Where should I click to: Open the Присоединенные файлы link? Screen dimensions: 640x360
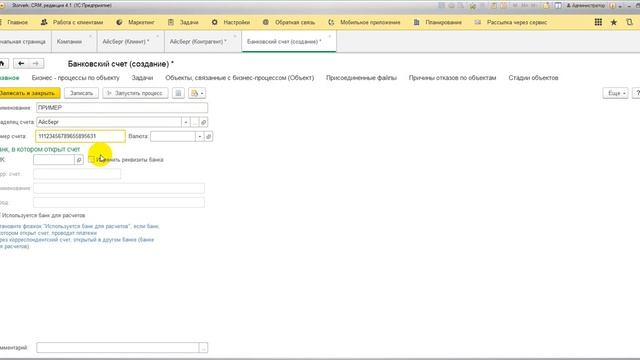click(x=361, y=78)
